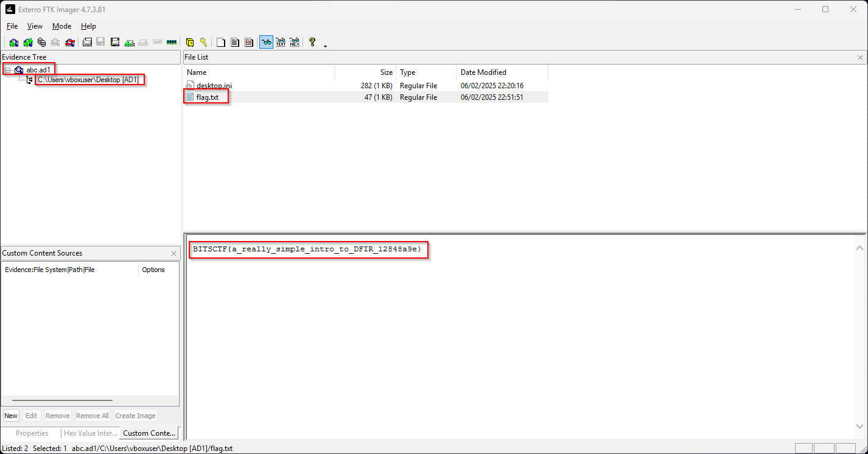Toggle the TEXT view mode

(281, 43)
